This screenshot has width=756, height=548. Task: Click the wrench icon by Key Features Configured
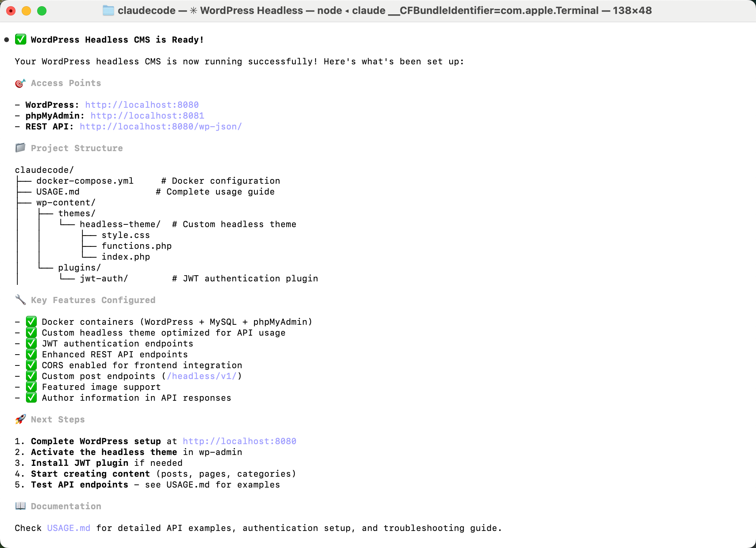(21, 300)
